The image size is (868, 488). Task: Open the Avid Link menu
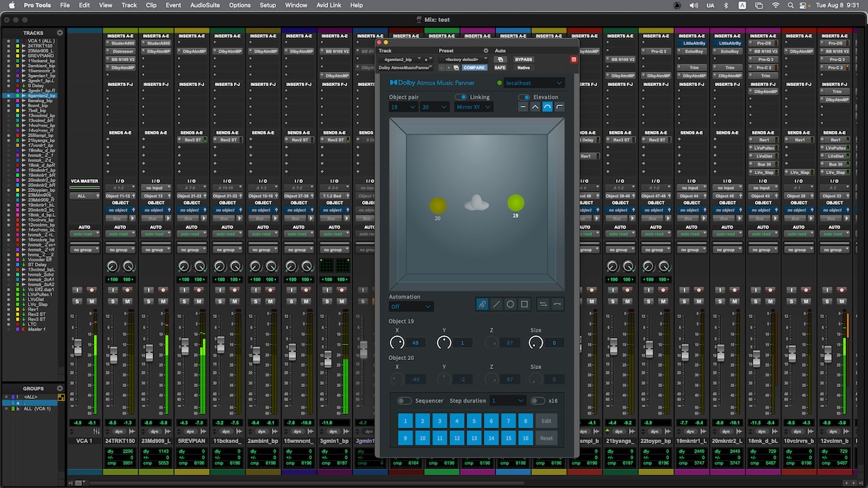point(329,5)
